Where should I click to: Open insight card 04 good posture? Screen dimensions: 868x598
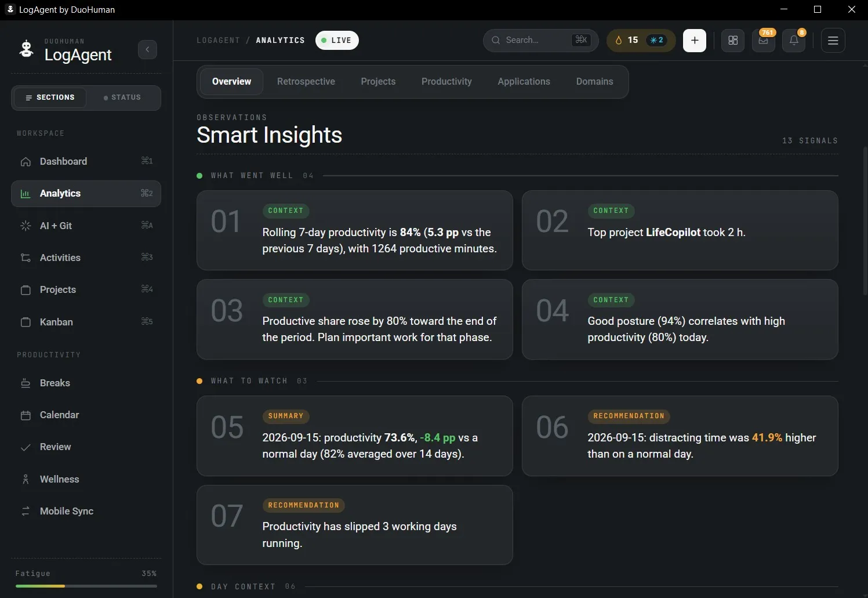680,320
